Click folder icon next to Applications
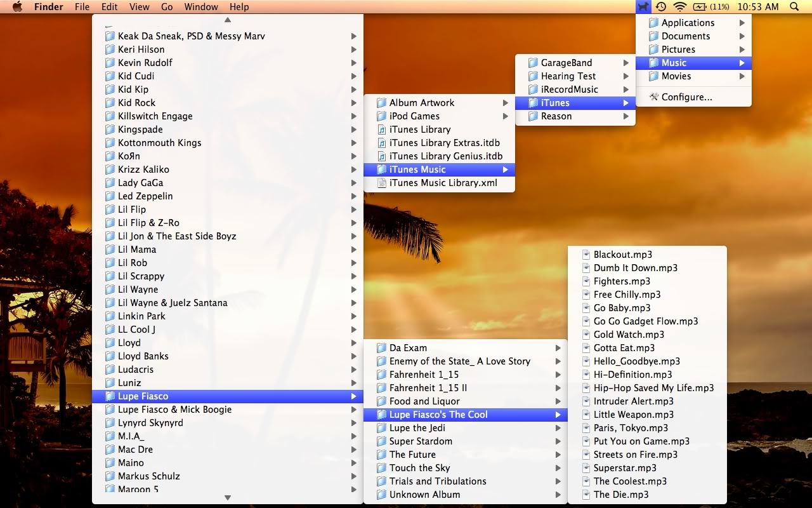Screen dimensions: 812x508 point(653,23)
